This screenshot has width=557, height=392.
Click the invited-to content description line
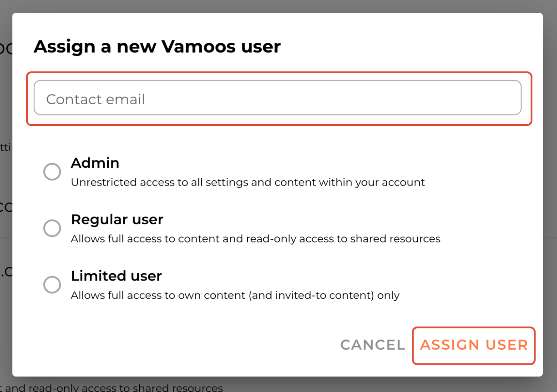pyautogui.click(x=234, y=295)
